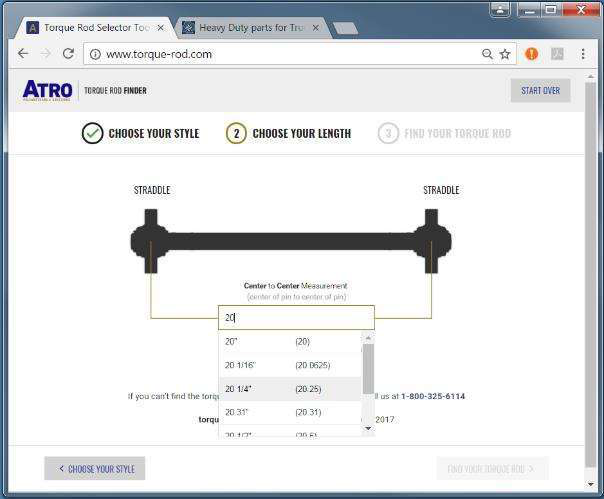604x499 pixels.
Task: Click the Chrome profile person icon
Action: coord(500,9)
